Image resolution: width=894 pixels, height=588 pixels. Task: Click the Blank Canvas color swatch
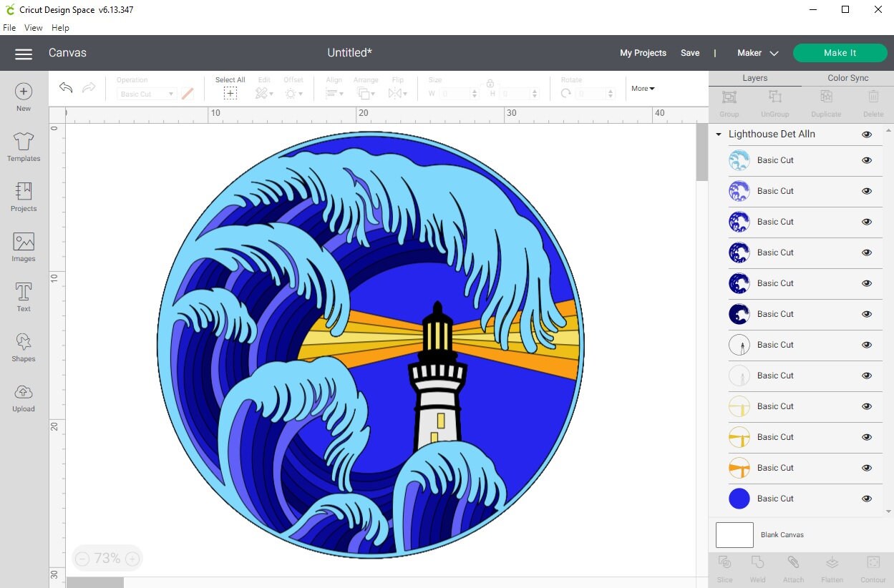734,534
